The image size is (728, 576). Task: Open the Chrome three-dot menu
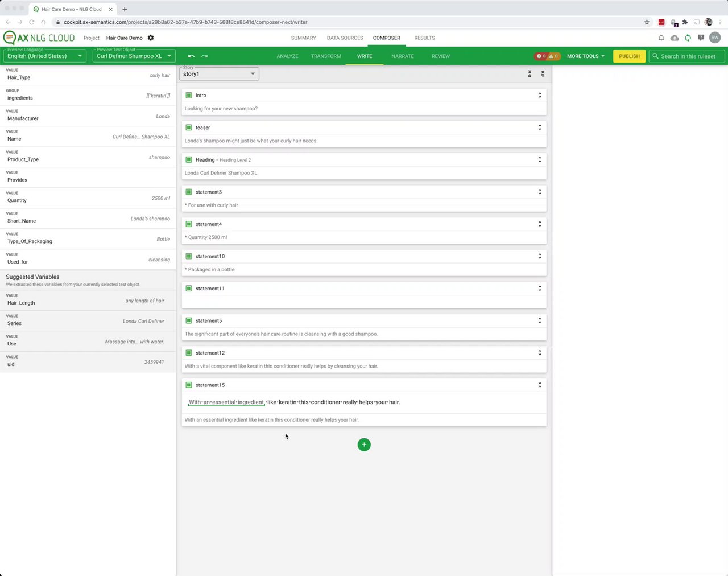coord(720,22)
